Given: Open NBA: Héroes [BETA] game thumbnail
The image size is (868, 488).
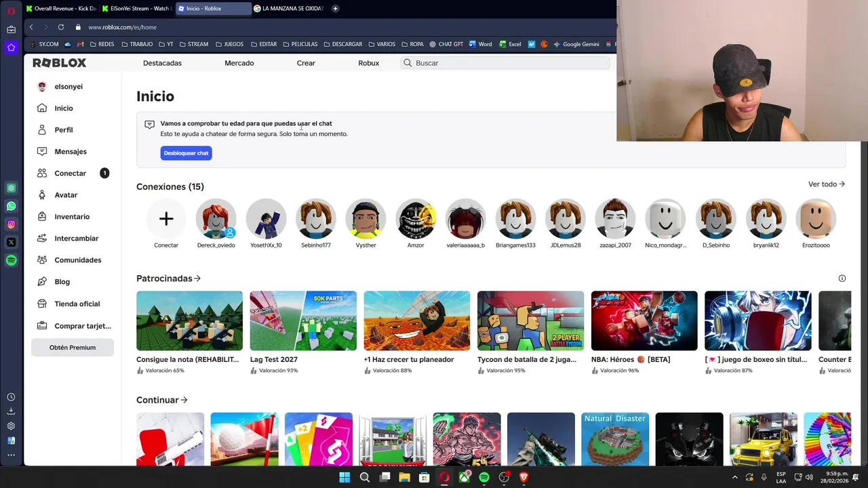Looking at the screenshot, I should pos(644,321).
